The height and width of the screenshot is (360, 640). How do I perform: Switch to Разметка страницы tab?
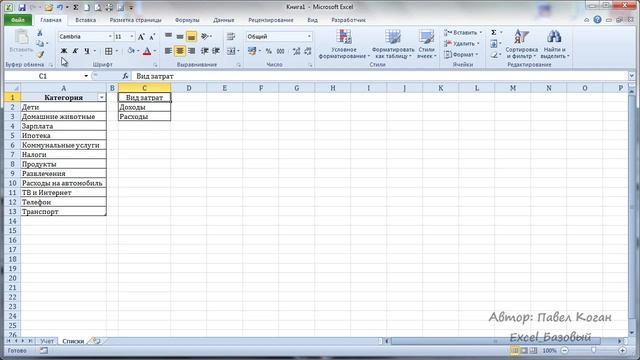pos(136,20)
